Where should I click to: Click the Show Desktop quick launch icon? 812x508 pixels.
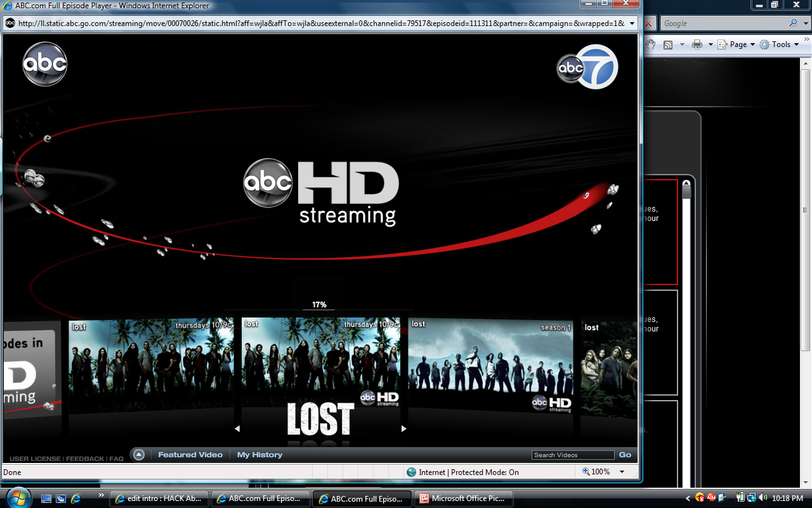[x=46, y=498]
